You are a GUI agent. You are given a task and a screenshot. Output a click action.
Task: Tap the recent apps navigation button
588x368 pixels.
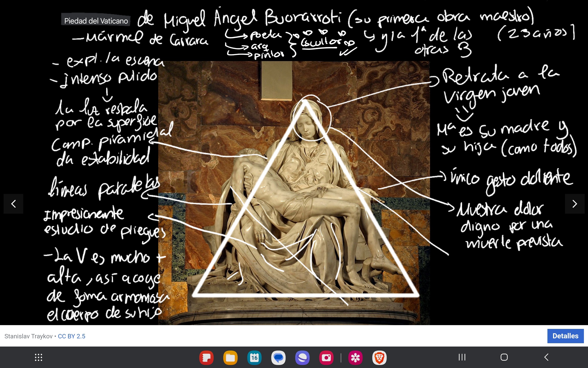(x=462, y=357)
